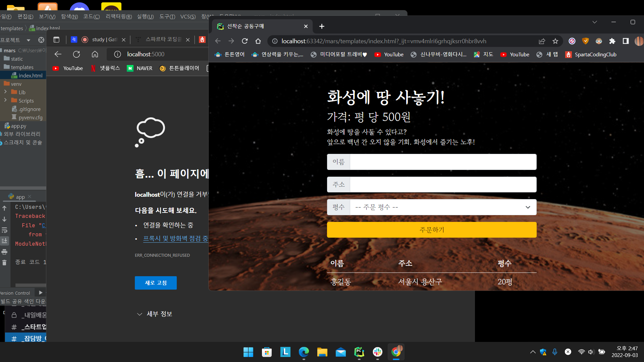Open the 튼튼영어 bookmark
This screenshot has width=644, height=362.
pyautogui.click(x=230, y=54)
